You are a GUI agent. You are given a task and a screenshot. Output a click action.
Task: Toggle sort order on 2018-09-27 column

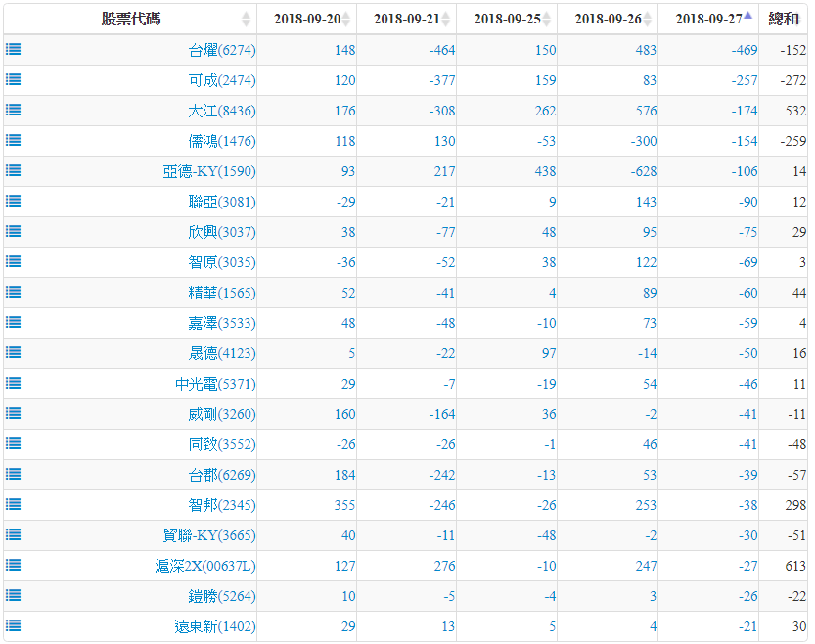(707, 19)
